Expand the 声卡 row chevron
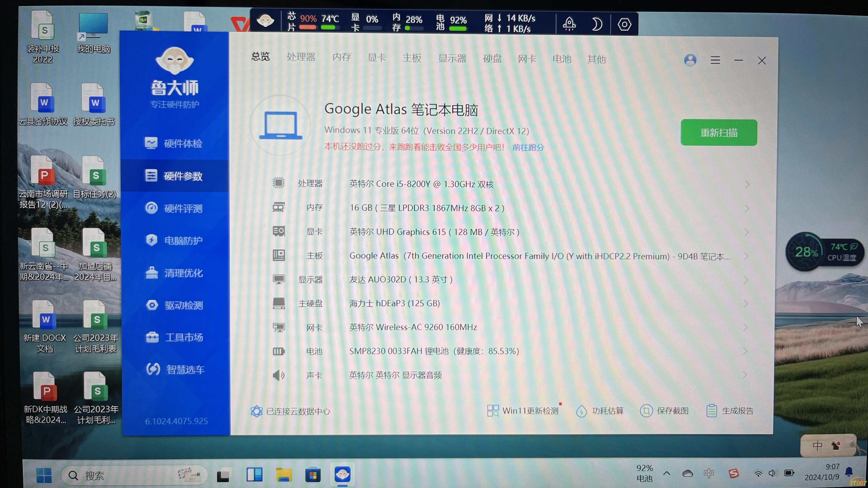Viewport: 868px width, 488px height. tap(745, 375)
